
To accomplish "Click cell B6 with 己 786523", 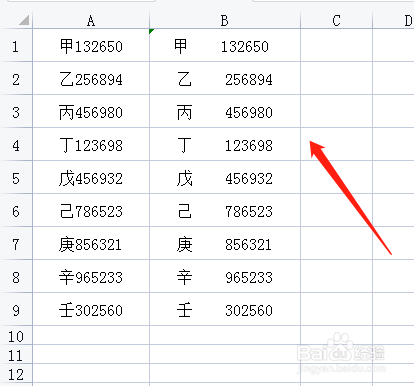I will 225,210.
